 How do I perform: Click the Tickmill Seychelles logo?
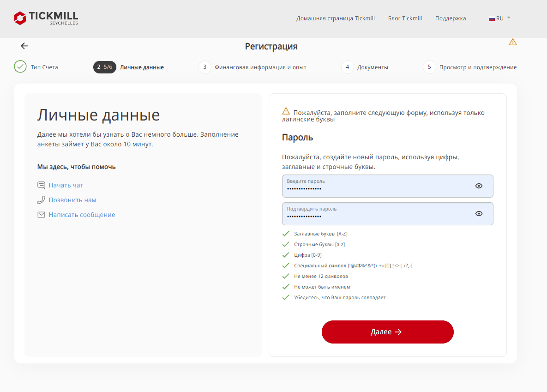click(46, 18)
